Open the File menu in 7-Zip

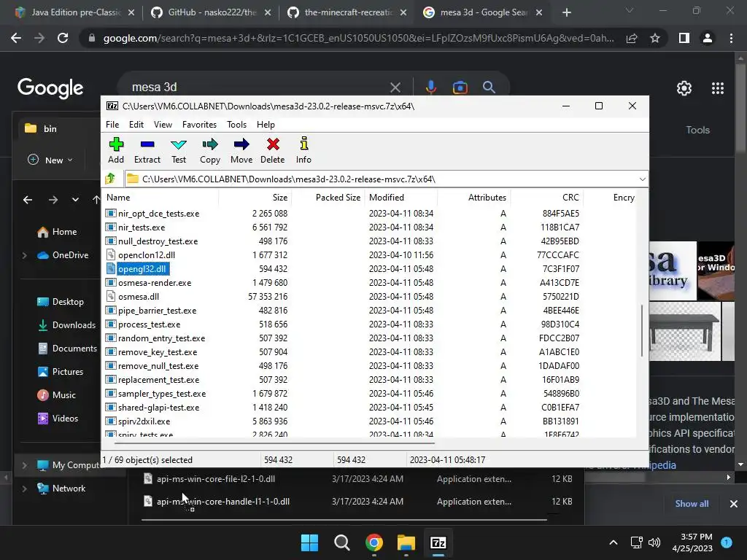[112, 124]
